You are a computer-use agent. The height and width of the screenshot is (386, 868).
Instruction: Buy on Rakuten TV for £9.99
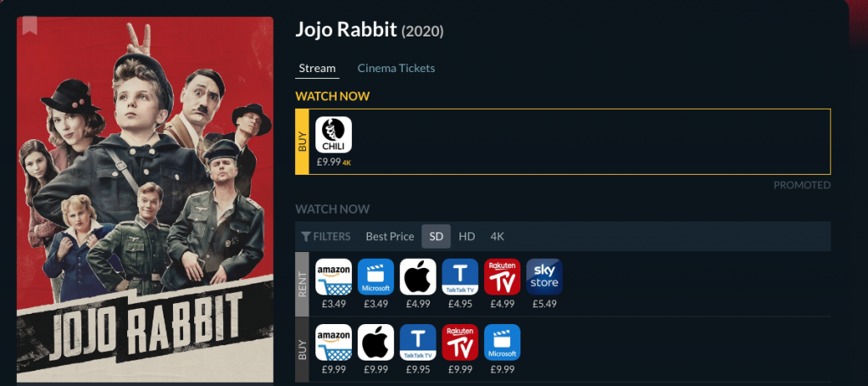[460, 342]
